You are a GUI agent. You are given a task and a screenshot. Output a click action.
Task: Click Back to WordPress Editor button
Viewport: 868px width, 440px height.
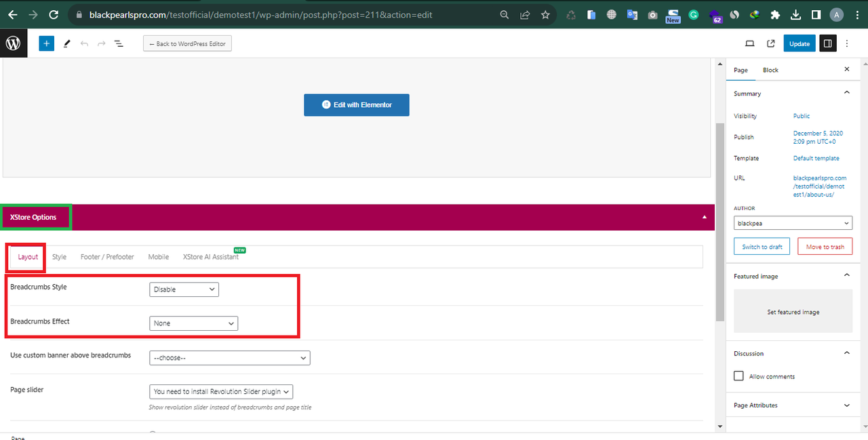(x=188, y=43)
